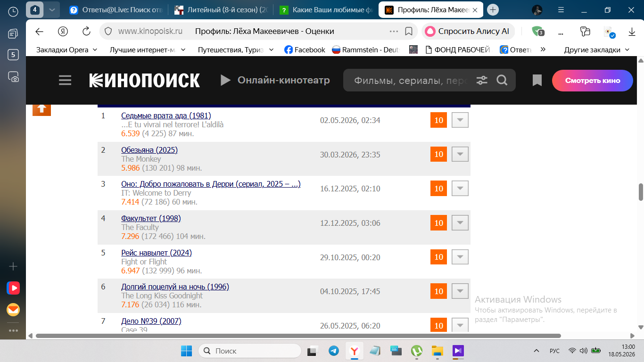The height and width of the screenshot is (362, 644).
Task: Click the orange scroll-to-top arrow
Action: pos(41,108)
